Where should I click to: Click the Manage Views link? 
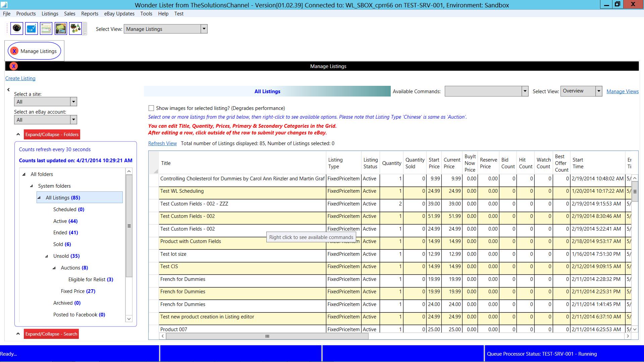(x=622, y=92)
